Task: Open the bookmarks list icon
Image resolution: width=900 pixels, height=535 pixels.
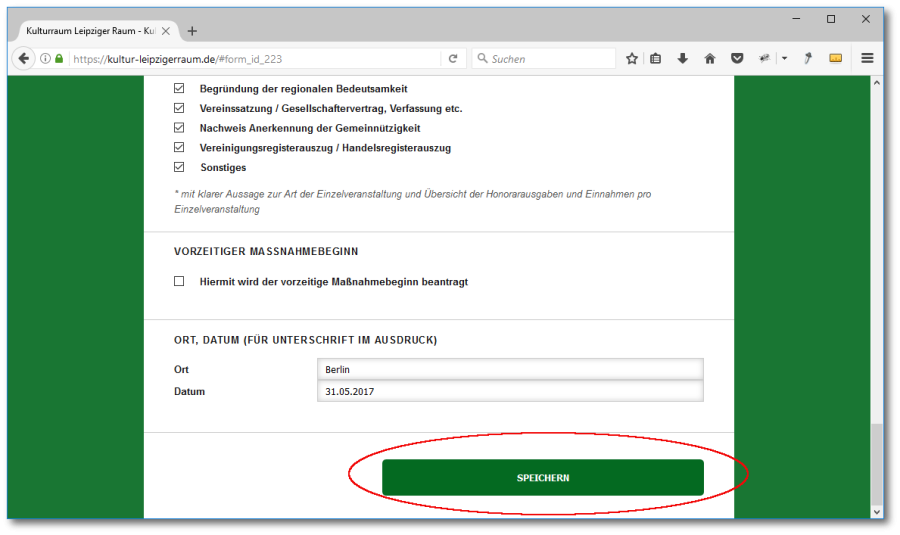Action: [655, 59]
